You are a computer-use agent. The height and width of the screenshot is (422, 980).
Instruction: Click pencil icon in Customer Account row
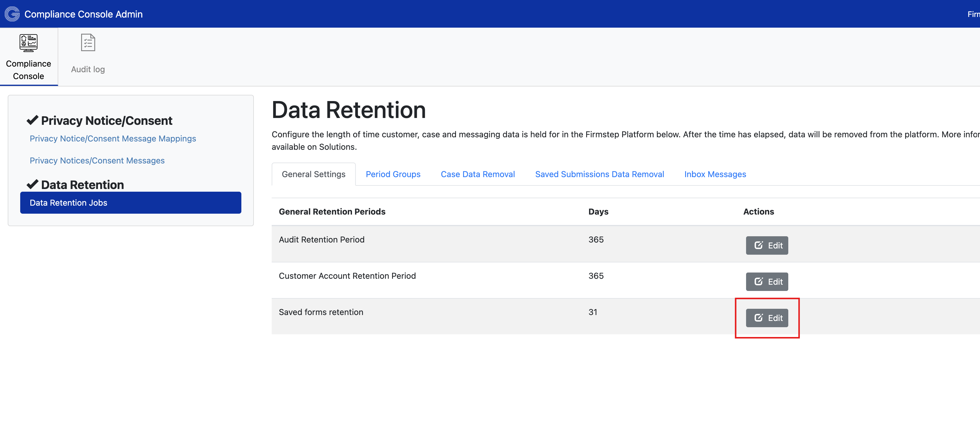[758, 281]
